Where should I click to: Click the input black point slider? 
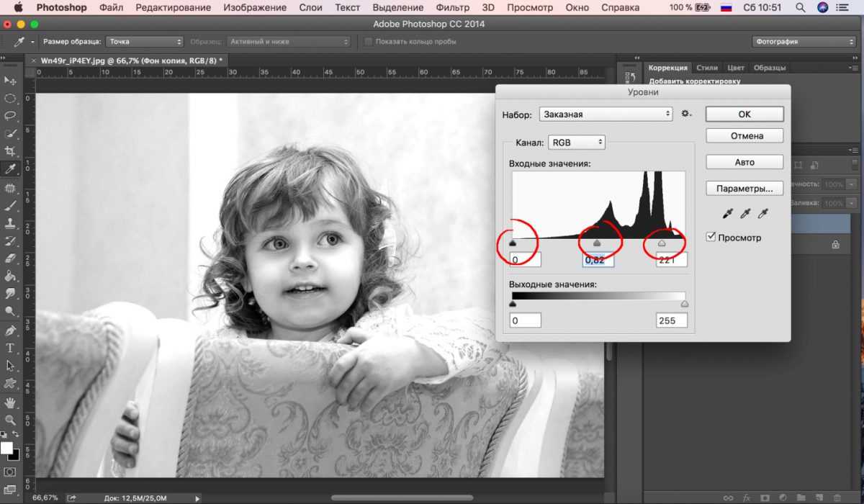click(513, 243)
